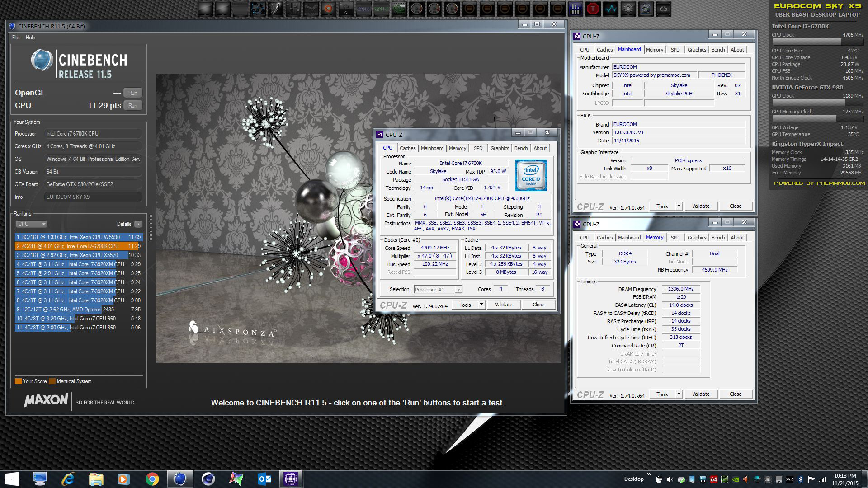Click the red T octagon dock icon

[x=593, y=9]
